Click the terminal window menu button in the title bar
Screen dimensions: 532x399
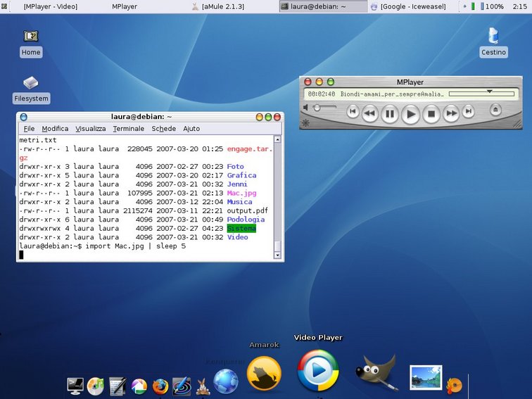tap(24, 117)
